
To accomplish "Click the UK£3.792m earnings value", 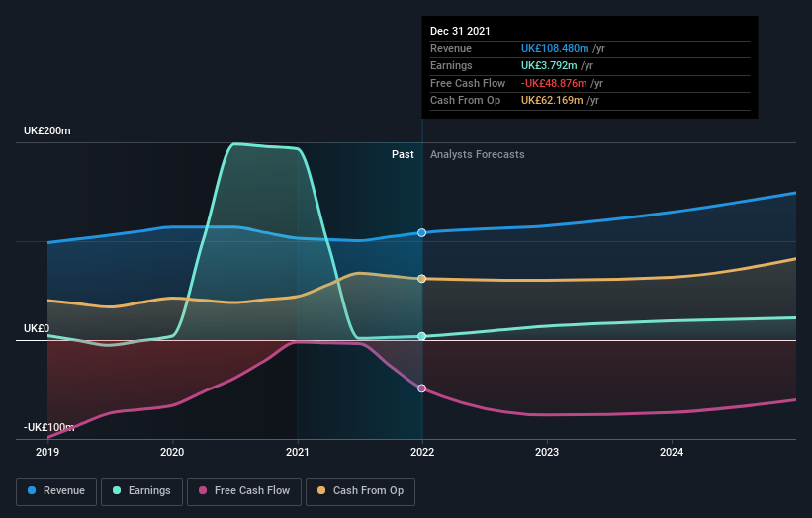I will 549,65.
